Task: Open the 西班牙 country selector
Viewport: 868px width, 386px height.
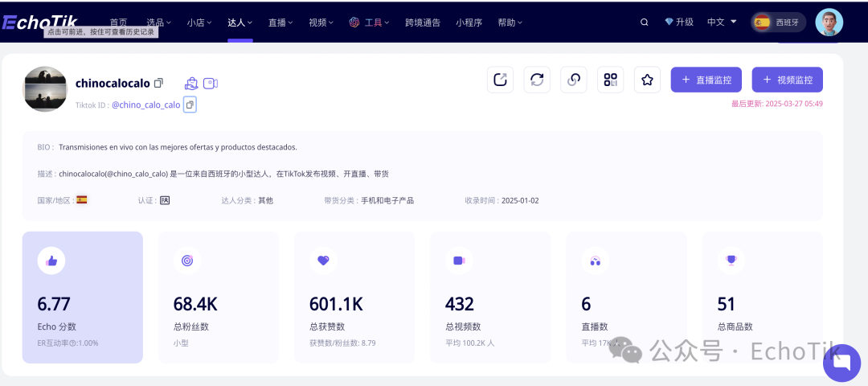Action: [x=778, y=23]
